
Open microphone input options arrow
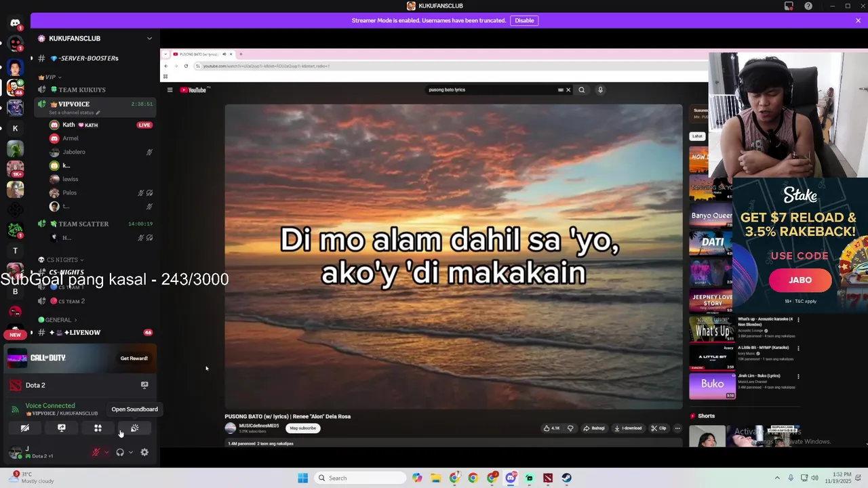[x=106, y=452]
